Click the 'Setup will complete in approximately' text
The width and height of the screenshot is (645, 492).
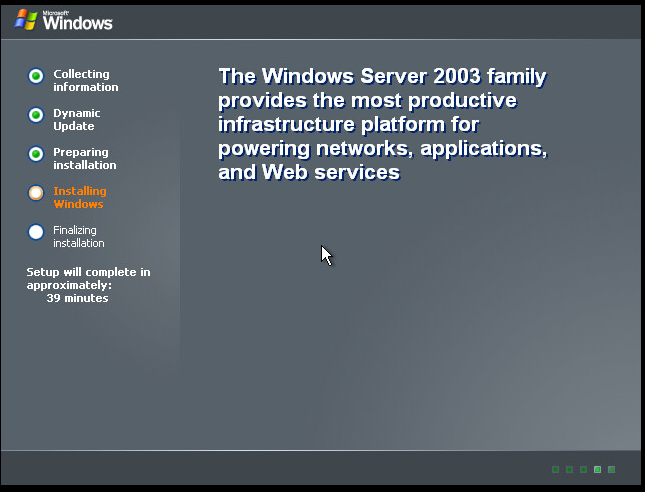88,278
